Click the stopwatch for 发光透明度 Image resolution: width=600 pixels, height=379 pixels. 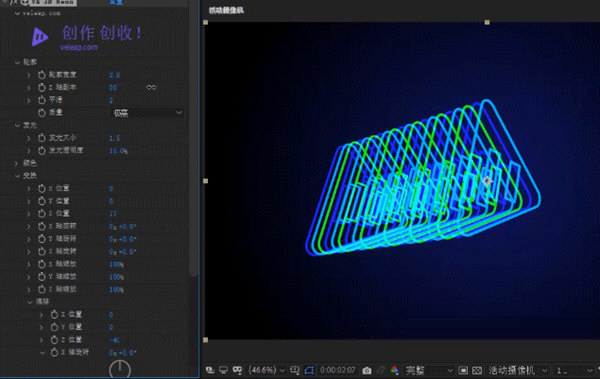pos(42,151)
